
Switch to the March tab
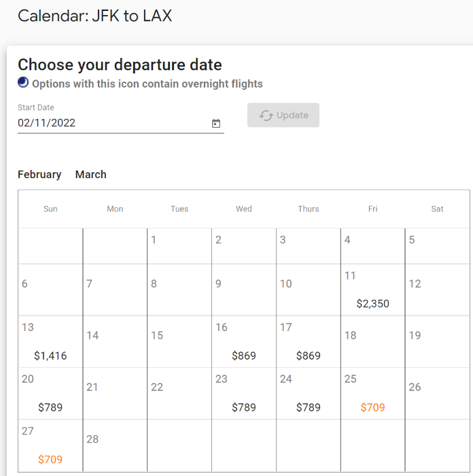click(x=90, y=175)
